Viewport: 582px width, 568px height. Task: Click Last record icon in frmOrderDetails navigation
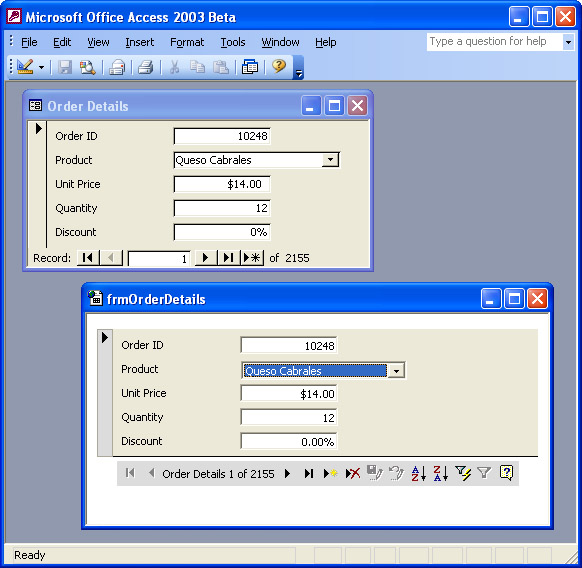pyautogui.click(x=309, y=473)
